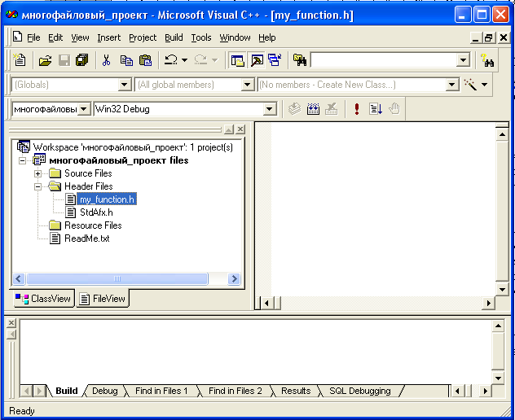Open the WizardBar actions dropdown arrow
515x420 pixels.
(485, 85)
